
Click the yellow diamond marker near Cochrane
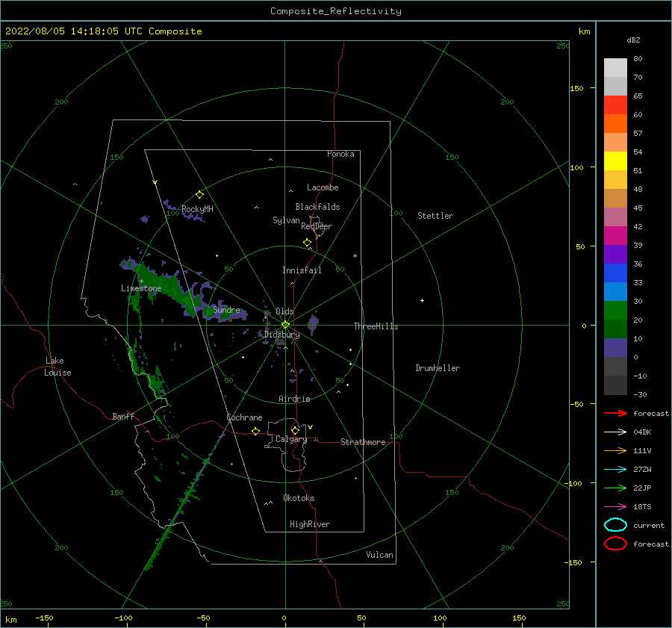256,432
